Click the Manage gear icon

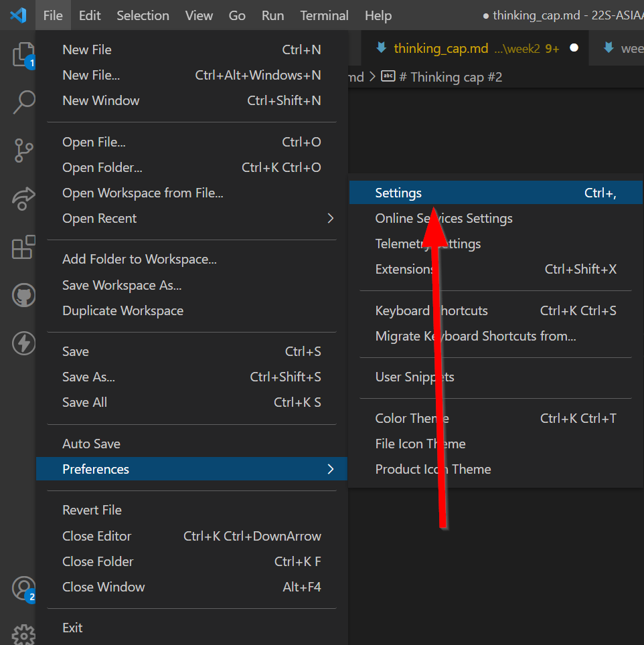[x=23, y=634]
